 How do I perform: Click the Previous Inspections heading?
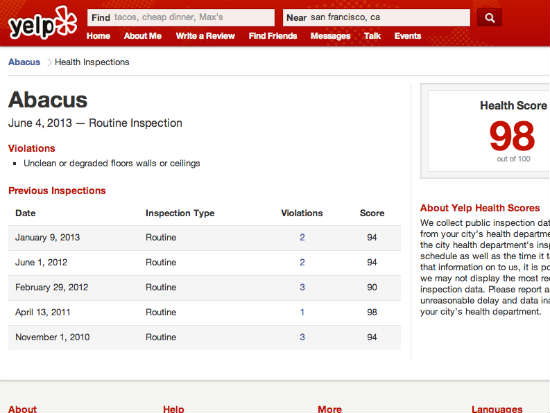[x=57, y=191]
